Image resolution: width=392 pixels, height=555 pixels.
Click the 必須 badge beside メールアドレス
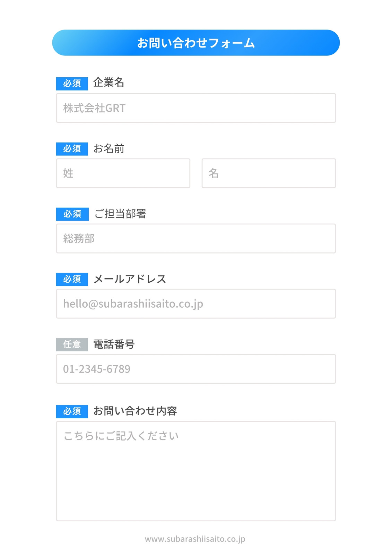click(x=72, y=279)
